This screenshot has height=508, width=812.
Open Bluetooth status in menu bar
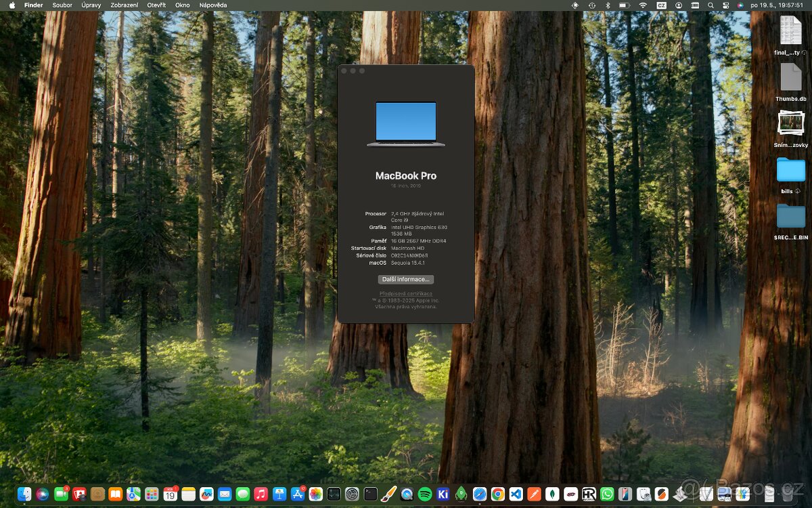pos(608,5)
